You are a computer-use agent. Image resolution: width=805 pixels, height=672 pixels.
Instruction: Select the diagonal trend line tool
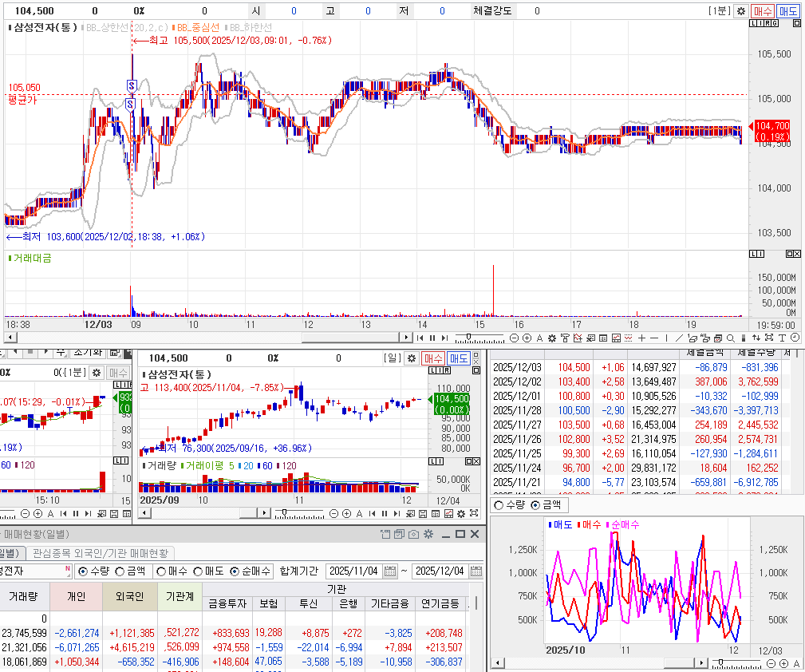[x=678, y=338]
